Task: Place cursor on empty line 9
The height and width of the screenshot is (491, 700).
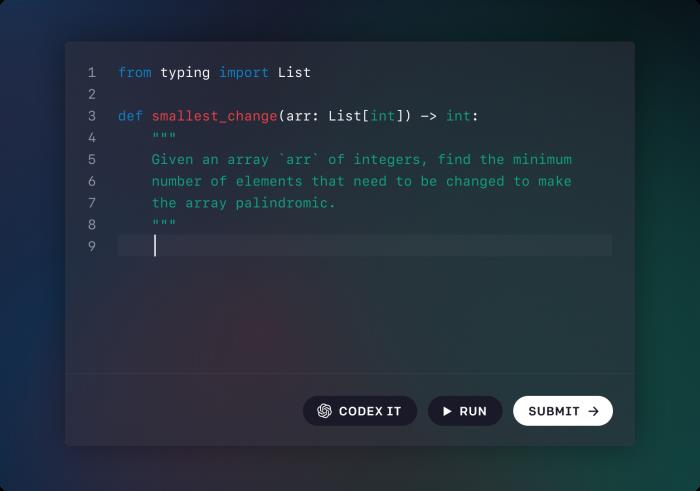Action: click(x=365, y=246)
